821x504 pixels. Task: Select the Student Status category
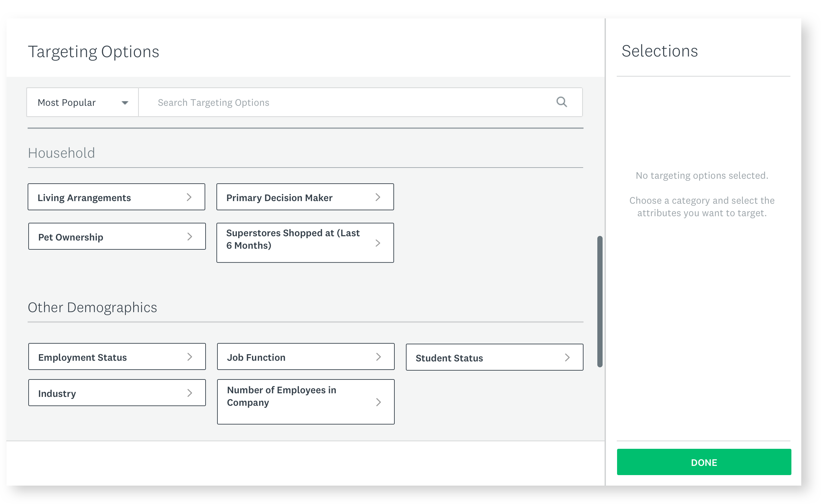(494, 357)
